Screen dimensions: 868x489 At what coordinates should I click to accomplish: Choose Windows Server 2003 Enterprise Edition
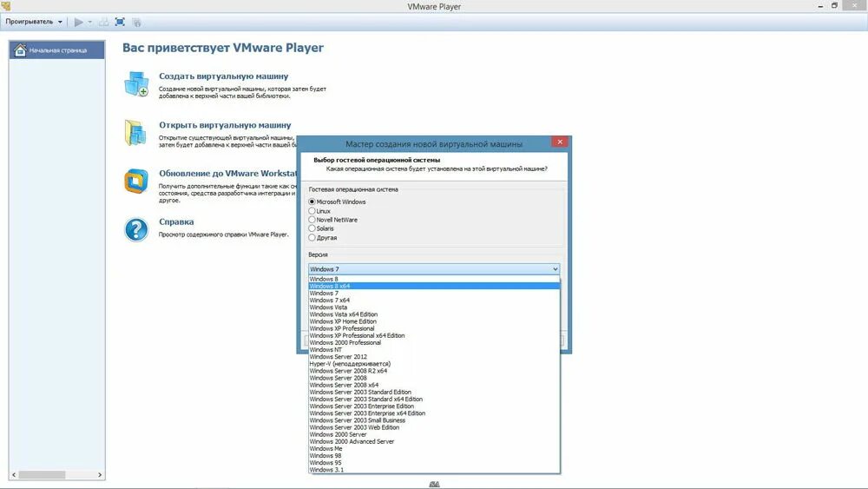(434, 406)
